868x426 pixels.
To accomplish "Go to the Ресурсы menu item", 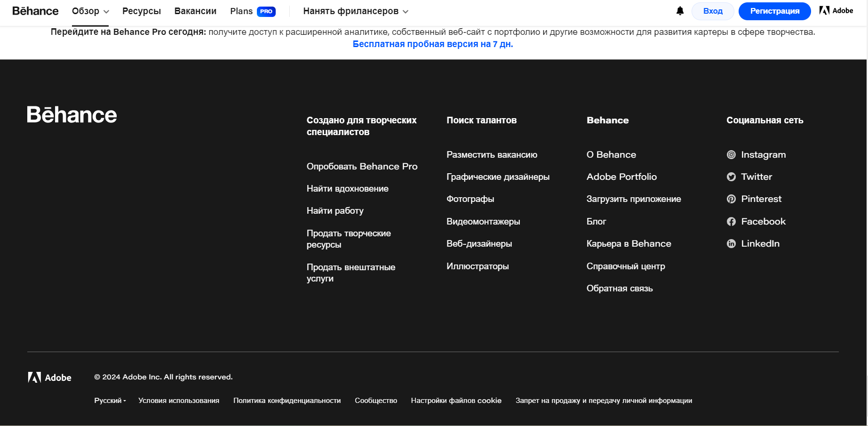I will (x=141, y=10).
